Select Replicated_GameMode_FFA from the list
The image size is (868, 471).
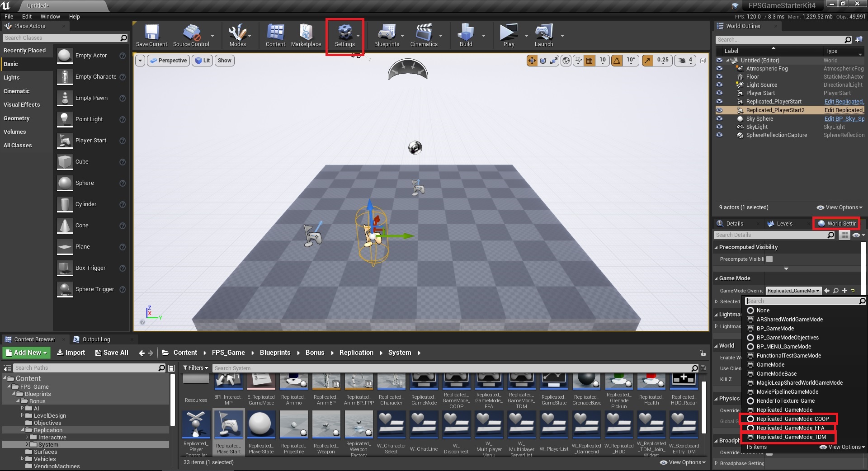(790, 428)
